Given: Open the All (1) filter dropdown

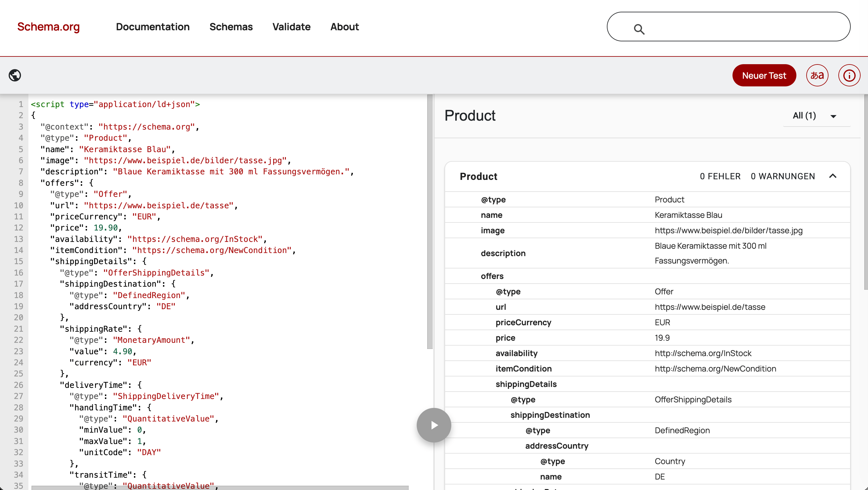Looking at the screenshot, I should [x=816, y=116].
